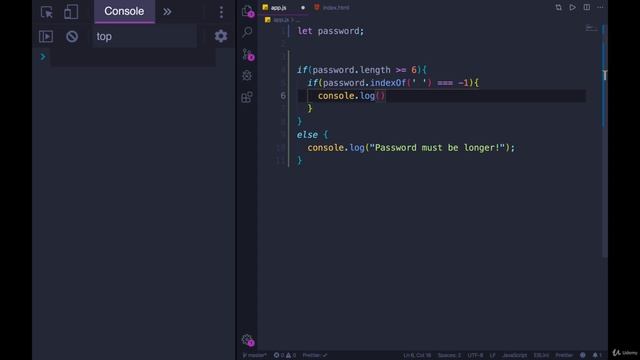The width and height of the screenshot is (640, 360).
Task: Open the VS Code Search view
Action: 247,32
